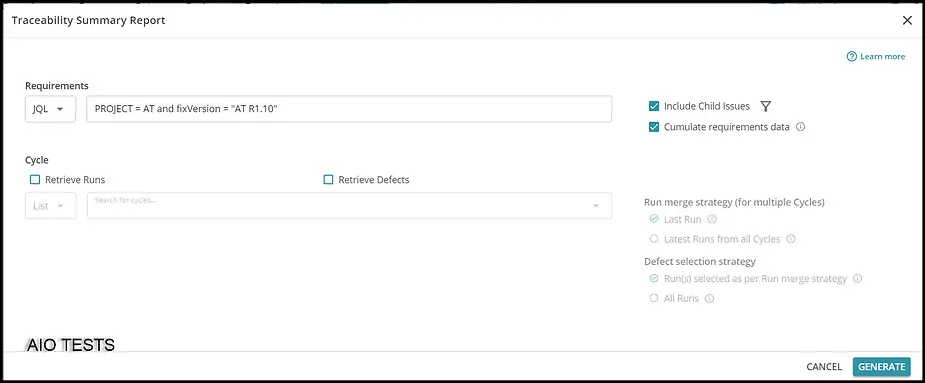Image resolution: width=925 pixels, height=383 pixels.
Task: Select Latest Runs from all Cycles
Action: coord(654,239)
